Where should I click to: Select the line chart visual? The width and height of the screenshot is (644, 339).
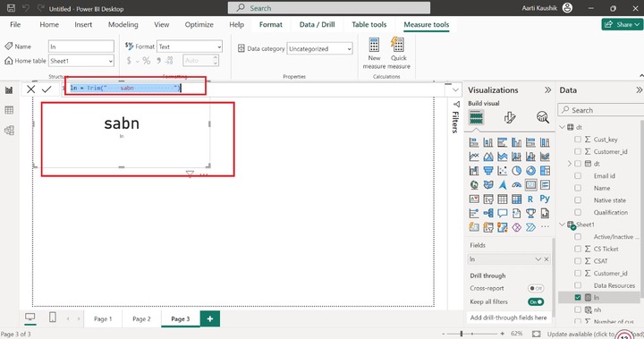coord(474,157)
